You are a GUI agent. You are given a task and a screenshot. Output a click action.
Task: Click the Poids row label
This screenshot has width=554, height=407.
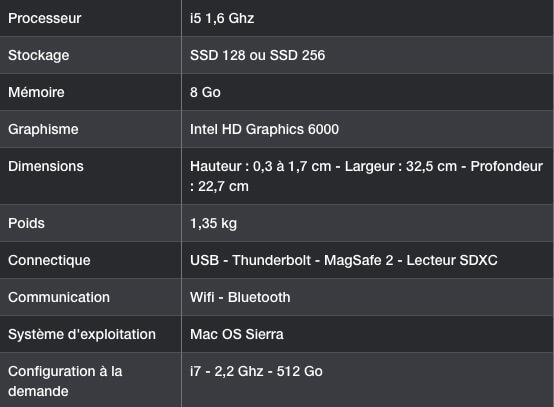(x=26, y=223)
